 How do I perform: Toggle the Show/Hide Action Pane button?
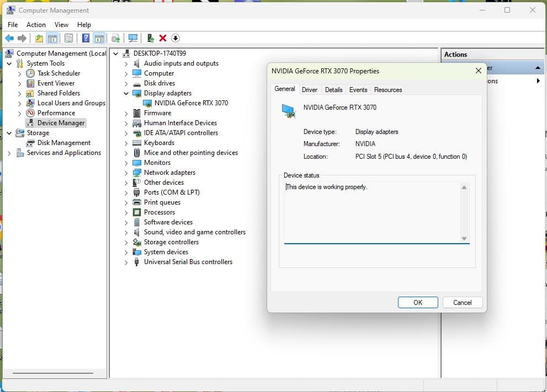pos(99,38)
